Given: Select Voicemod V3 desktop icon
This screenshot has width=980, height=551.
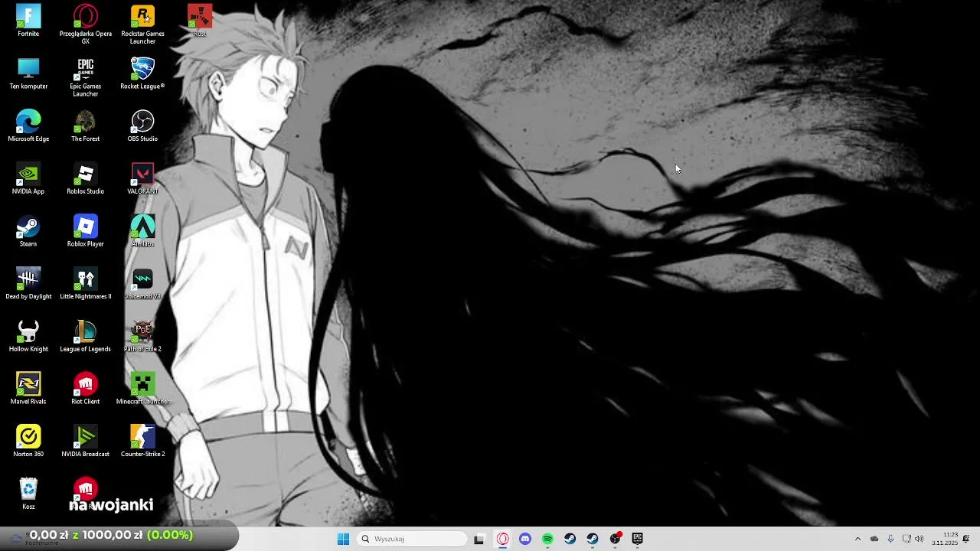Looking at the screenshot, I should (142, 284).
